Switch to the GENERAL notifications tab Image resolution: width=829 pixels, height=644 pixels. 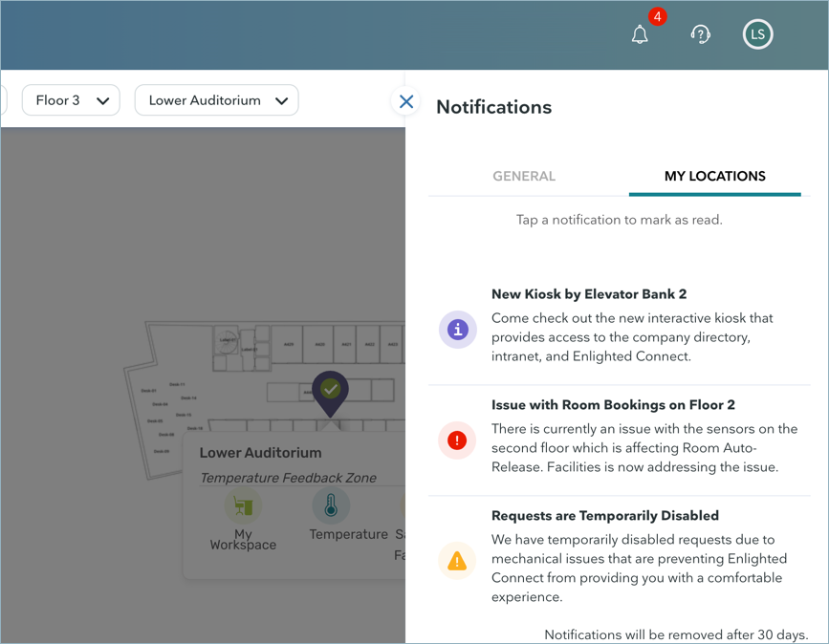(x=524, y=176)
